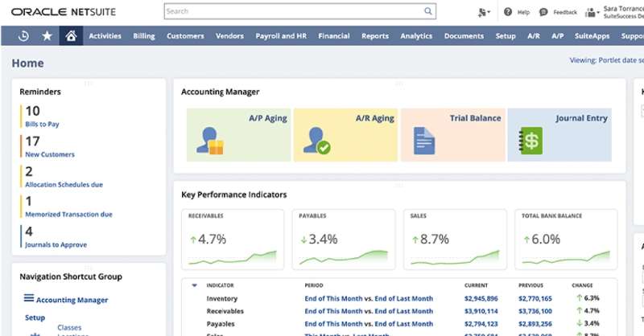Open the Reports menu
This screenshot has height=336, width=644.
coord(375,36)
